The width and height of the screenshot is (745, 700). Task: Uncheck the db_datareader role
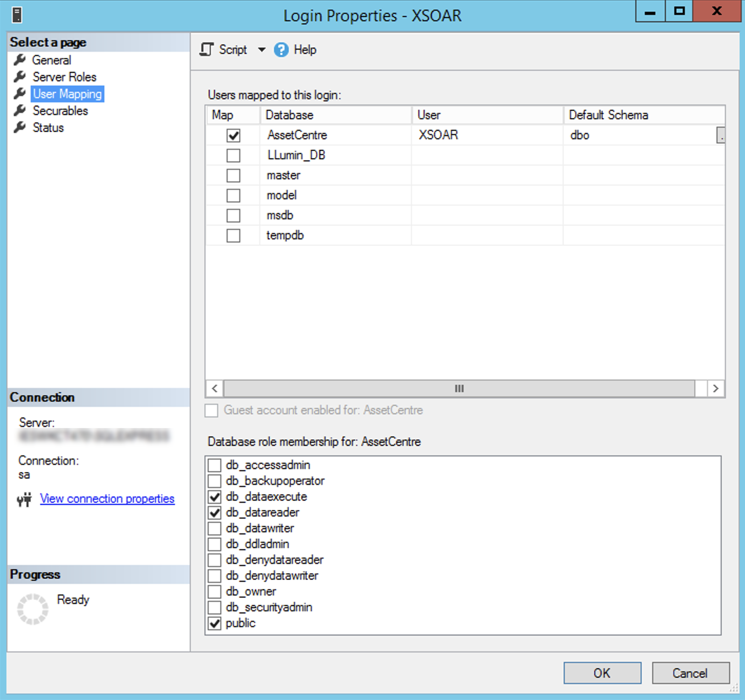[x=214, y=512]
